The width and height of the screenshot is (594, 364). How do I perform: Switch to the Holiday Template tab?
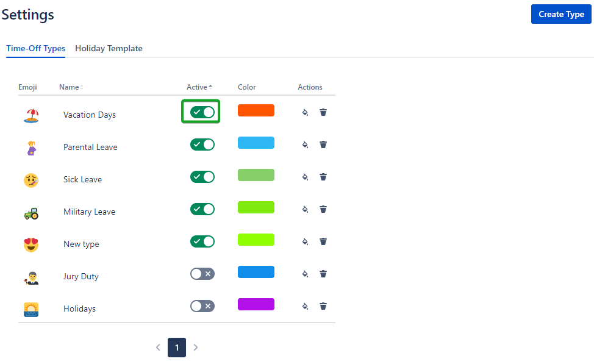pos(109,49)
